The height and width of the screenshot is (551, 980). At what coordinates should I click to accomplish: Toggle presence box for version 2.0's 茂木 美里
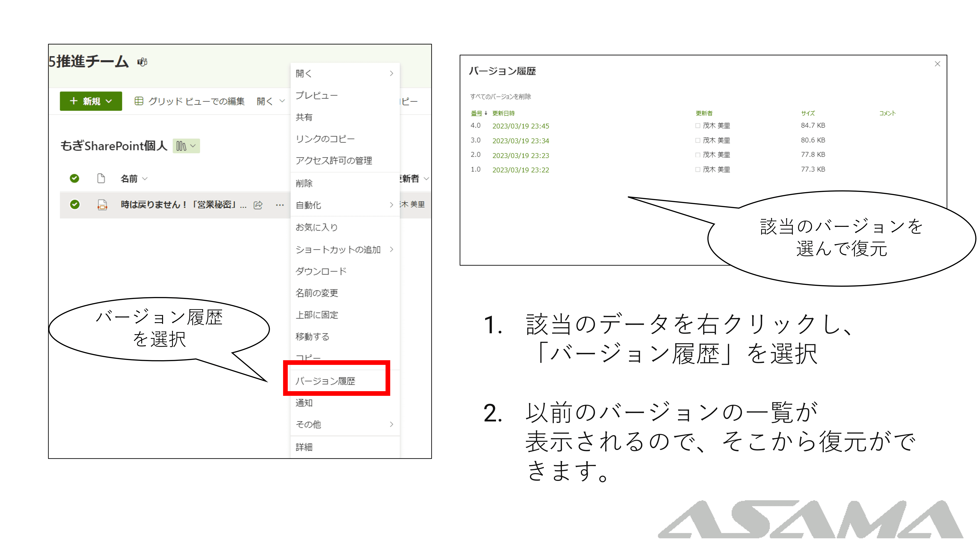(698, 155)
